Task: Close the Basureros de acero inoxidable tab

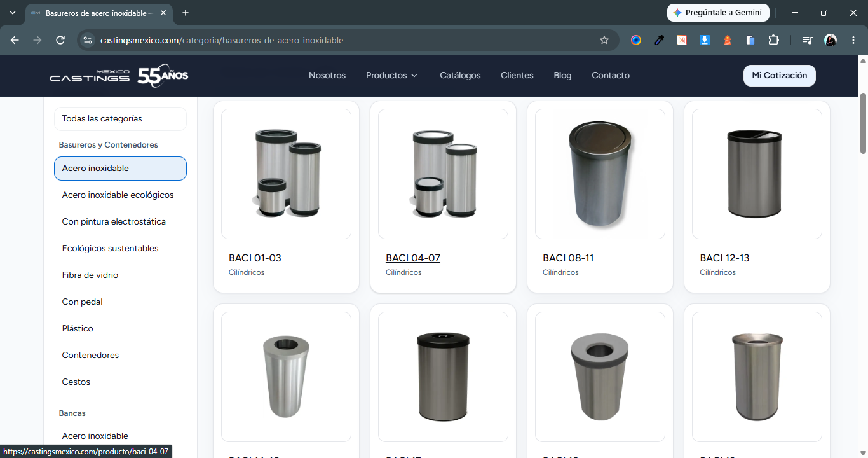Action: click(163, 13)
